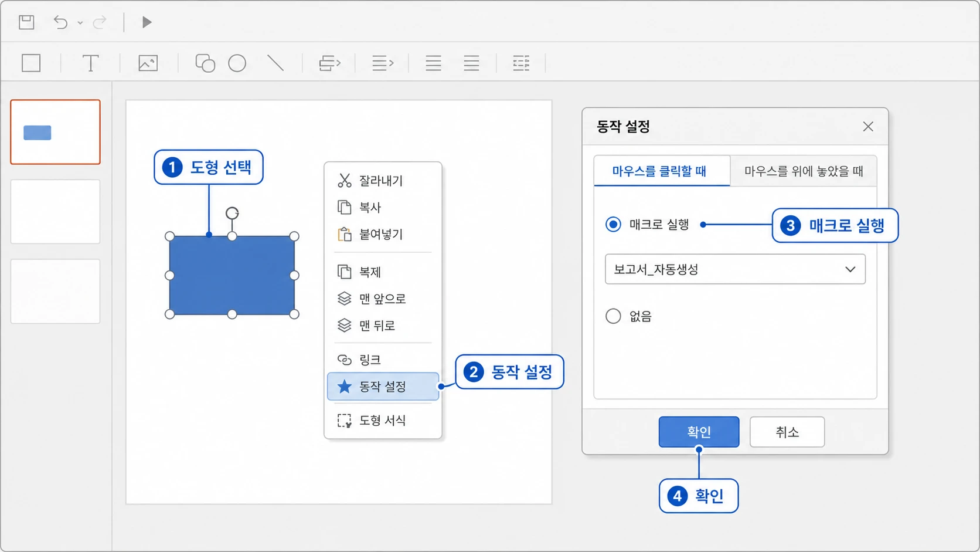980x552 pixels.
Task: Open the arrange objects tool
Action: pos(329,63)
